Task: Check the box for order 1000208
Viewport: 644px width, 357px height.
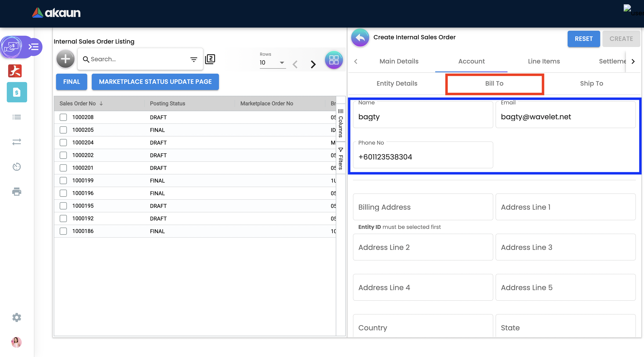Action: pyautogui.click(x=63, y=117)
